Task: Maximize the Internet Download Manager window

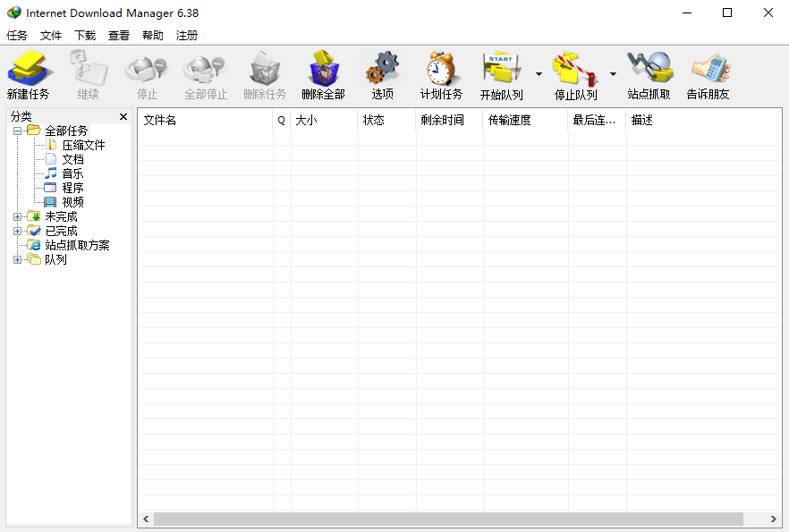Action: pyautogui.click(x=727, y=13)
